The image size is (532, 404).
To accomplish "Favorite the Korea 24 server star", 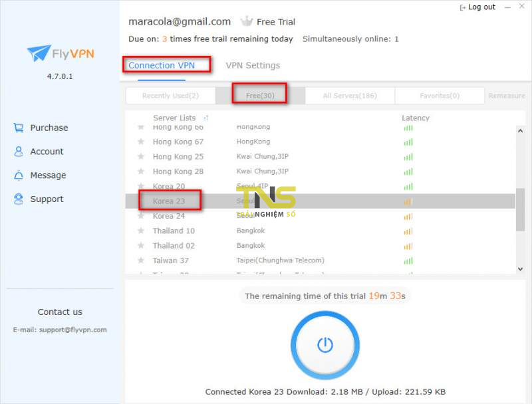I will coord(141,216).
